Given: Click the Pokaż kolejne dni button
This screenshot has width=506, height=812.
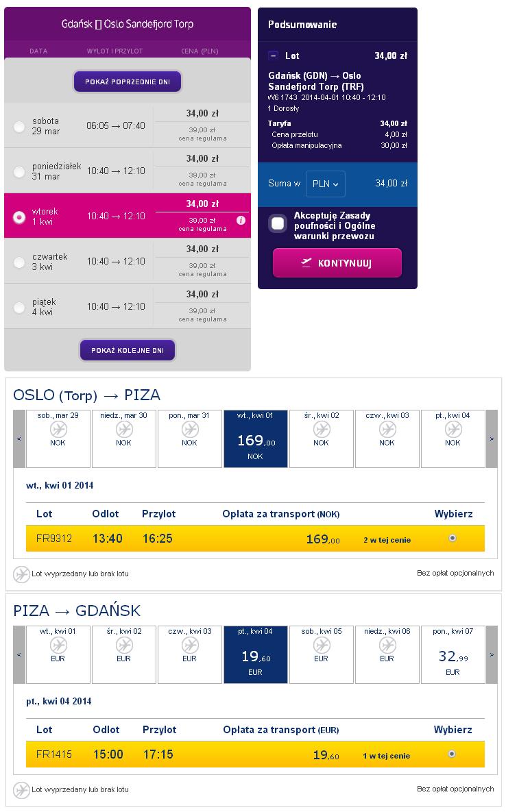Looking at the screenshot, I should (x=128, y=350).
